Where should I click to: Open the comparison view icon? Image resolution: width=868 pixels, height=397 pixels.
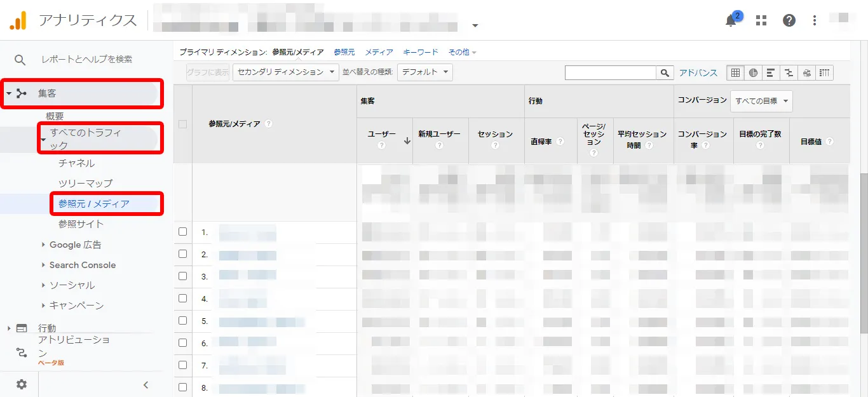pyautogui.click(x=788, y=72)
